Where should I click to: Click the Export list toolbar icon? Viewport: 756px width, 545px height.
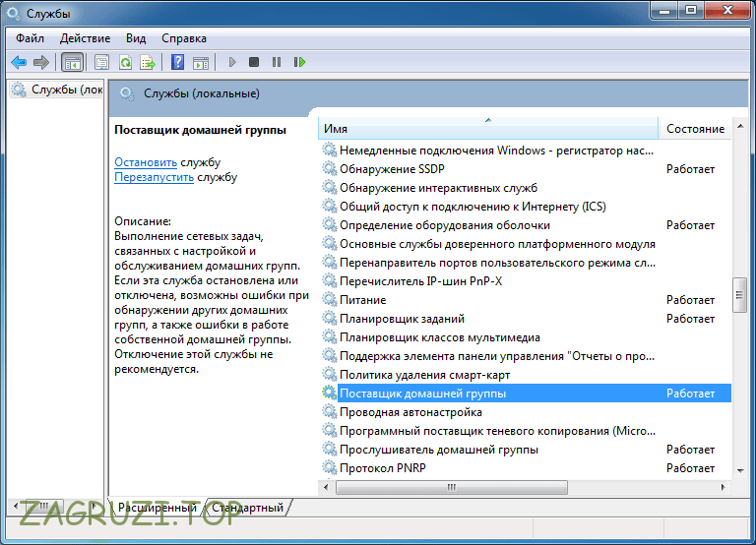click(148, 62)
